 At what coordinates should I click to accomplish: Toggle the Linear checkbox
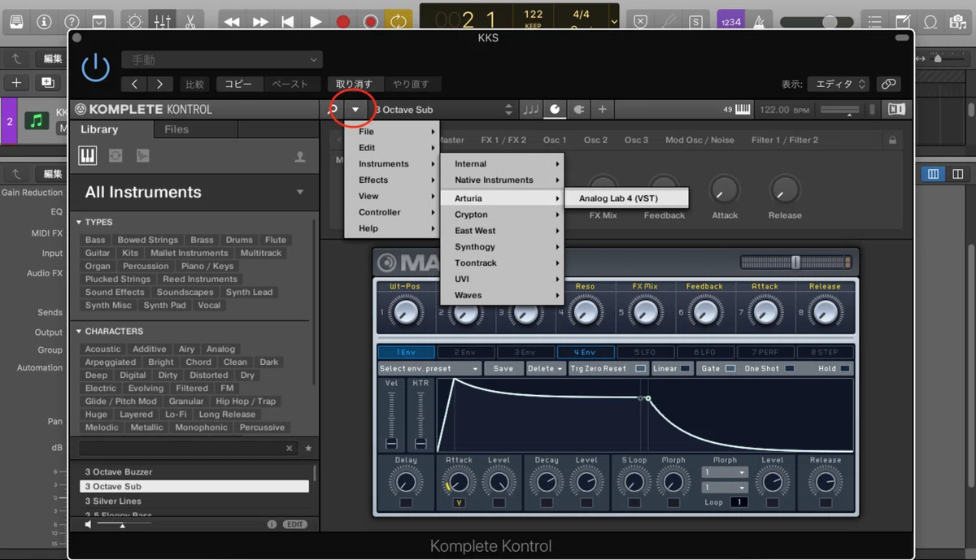(686, 368)
